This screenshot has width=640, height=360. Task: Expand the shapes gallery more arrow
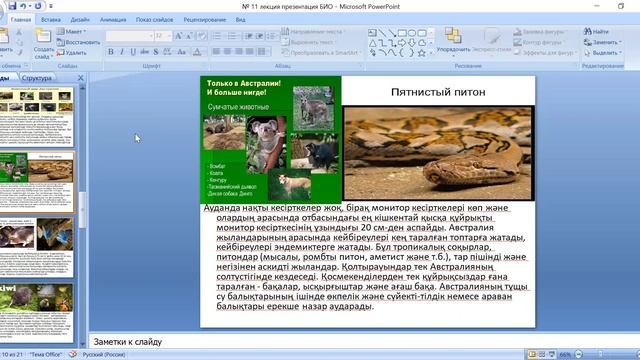[x=431, y=53]
